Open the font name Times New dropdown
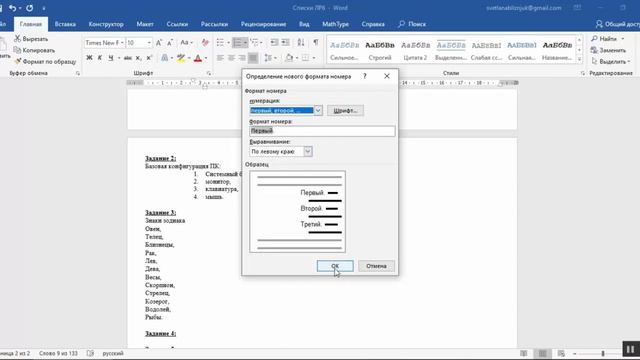Viewport: 640px width, 360px height. (x=122, y=42)
